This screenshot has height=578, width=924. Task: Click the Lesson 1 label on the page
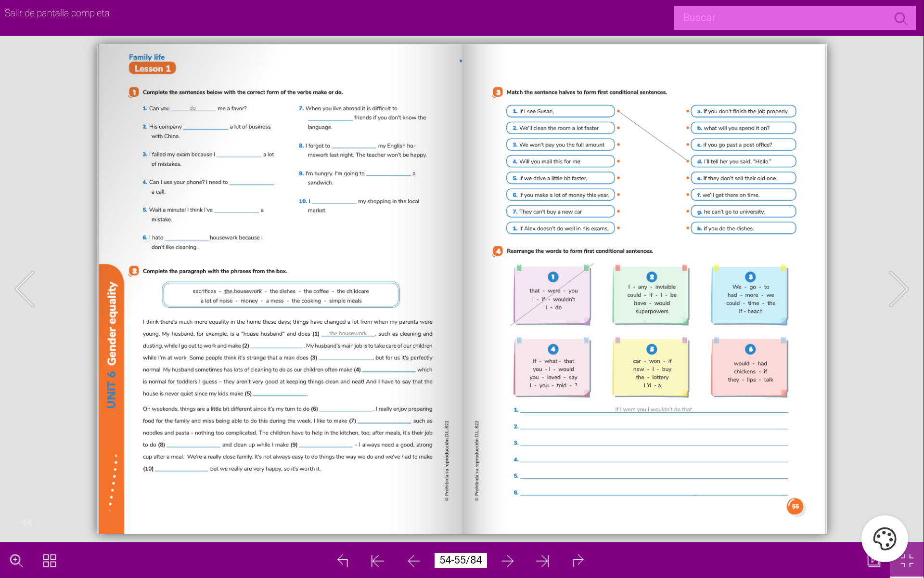[x=152, y=68]
